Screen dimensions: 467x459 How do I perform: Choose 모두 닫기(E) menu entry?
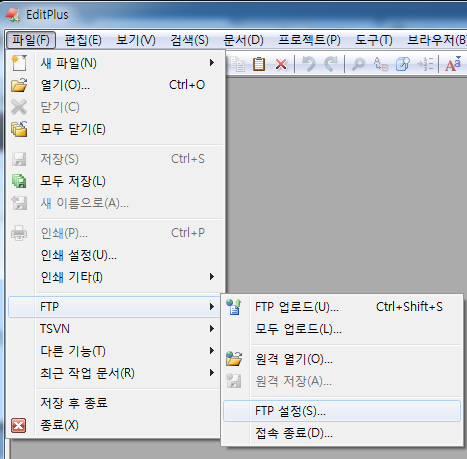(x=114, y=129)
